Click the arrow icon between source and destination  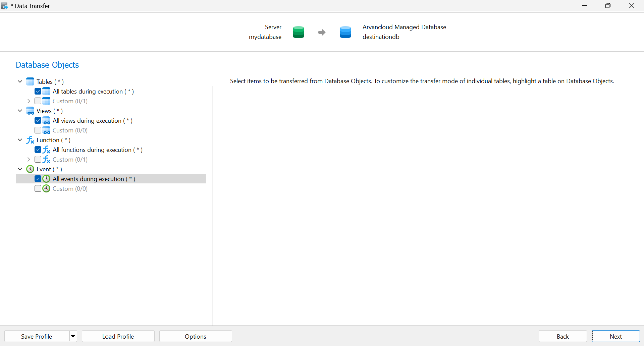322,32
